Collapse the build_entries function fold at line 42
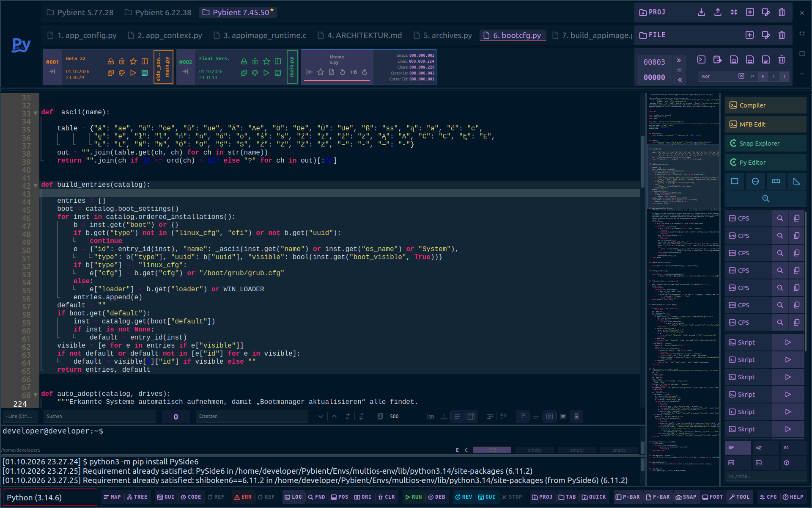 click(x=36, y=186)
